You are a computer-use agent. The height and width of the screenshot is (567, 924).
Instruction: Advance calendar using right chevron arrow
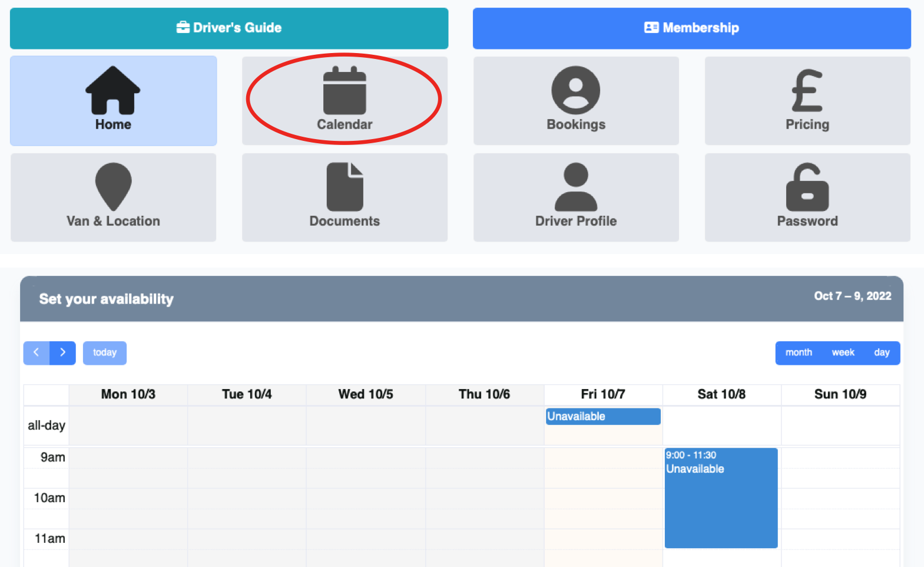[x=62, y=352]
